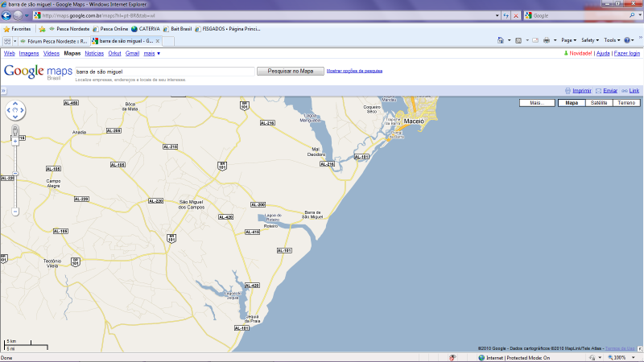Screen dimensions: 644x362
Task: Click the red Stop loading icon
Action: (x=516, y=15)
